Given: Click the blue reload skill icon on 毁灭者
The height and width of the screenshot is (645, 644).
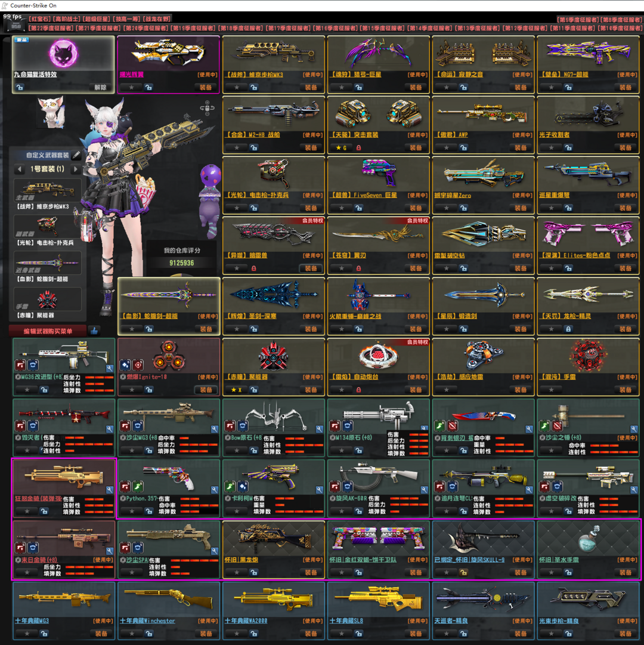Looking at the screenshot, I should (33, 426).
